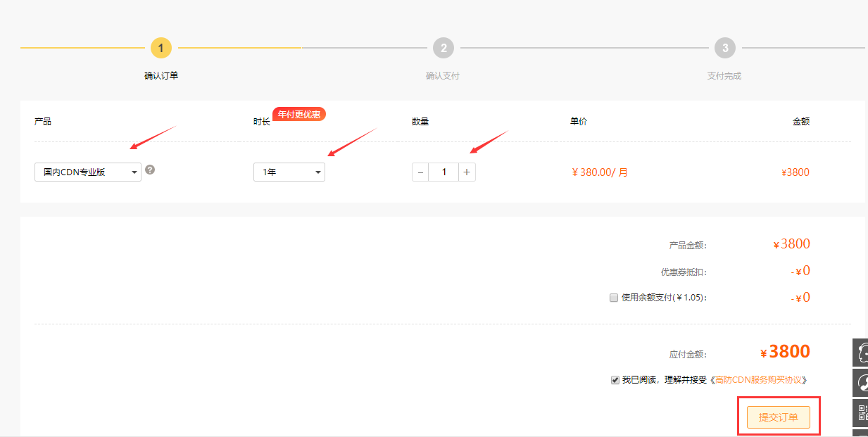Open the 国内CDN专业版 product dropdown
The width and height of the screenshot is (868, 437).
[88, 172]
